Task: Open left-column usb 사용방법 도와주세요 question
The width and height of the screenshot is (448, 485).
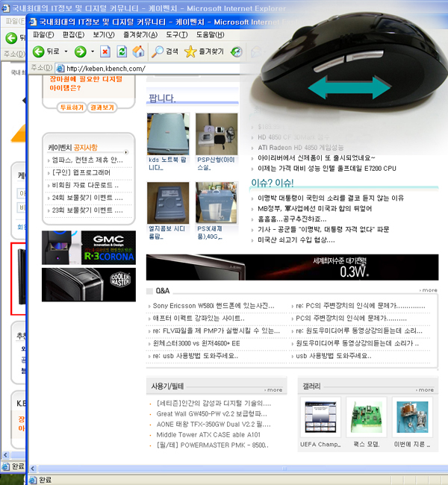Action: 195,356
